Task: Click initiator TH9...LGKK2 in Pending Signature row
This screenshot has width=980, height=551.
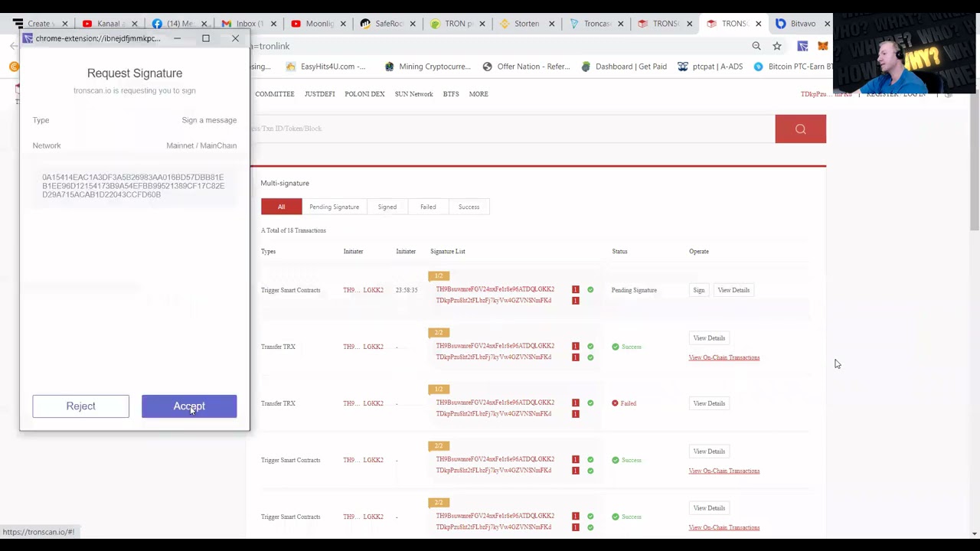Action: (x=363, y=290)
